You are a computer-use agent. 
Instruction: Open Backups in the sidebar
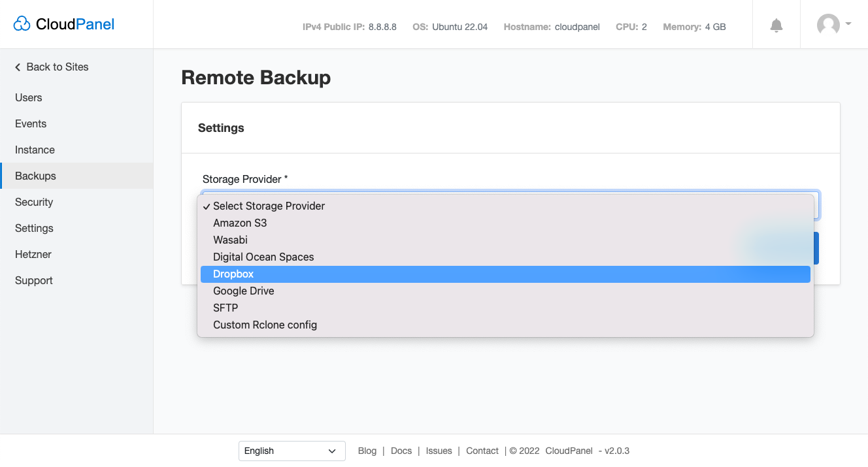tap(76, 176)
